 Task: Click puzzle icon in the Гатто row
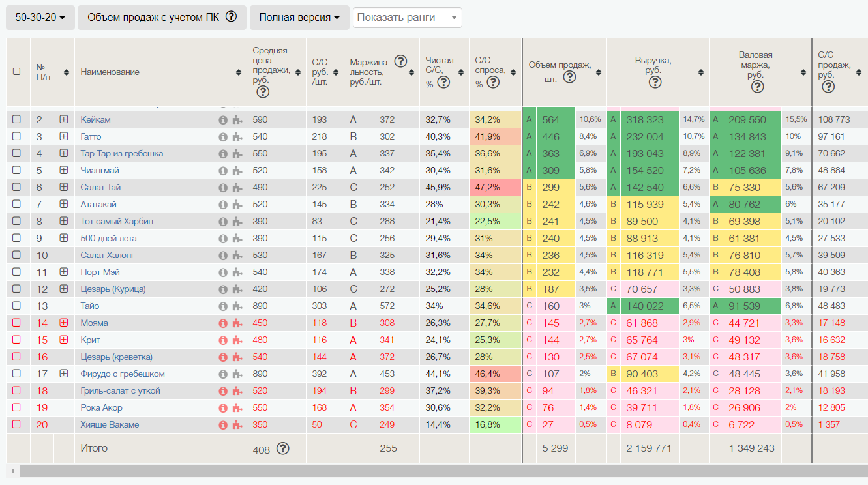(x=237, y=137)
